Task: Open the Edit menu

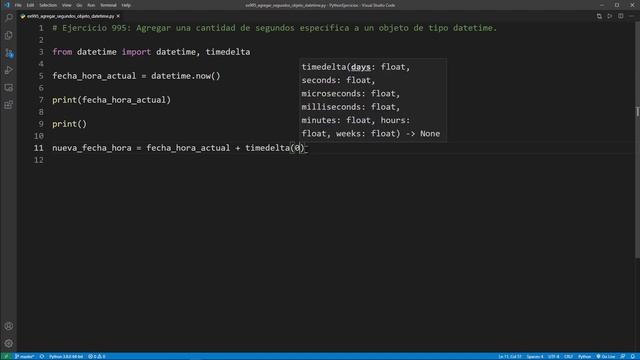Action: pos(30,5)
